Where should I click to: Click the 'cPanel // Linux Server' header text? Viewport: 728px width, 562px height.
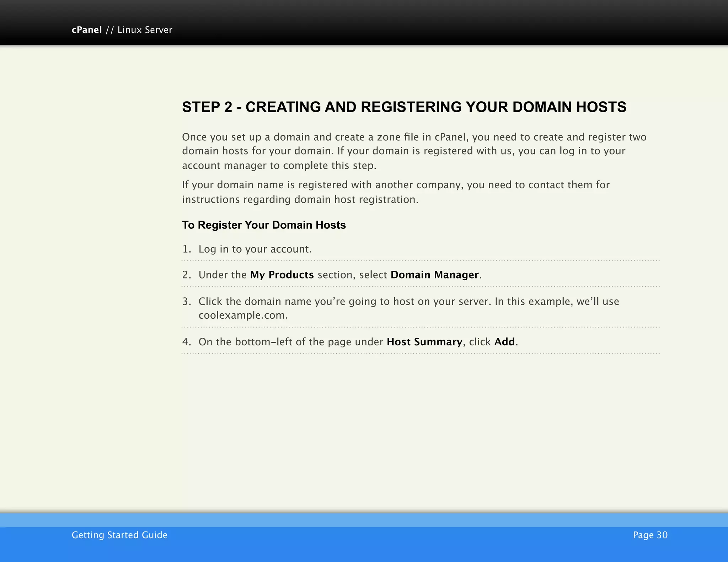coord(122,30)
